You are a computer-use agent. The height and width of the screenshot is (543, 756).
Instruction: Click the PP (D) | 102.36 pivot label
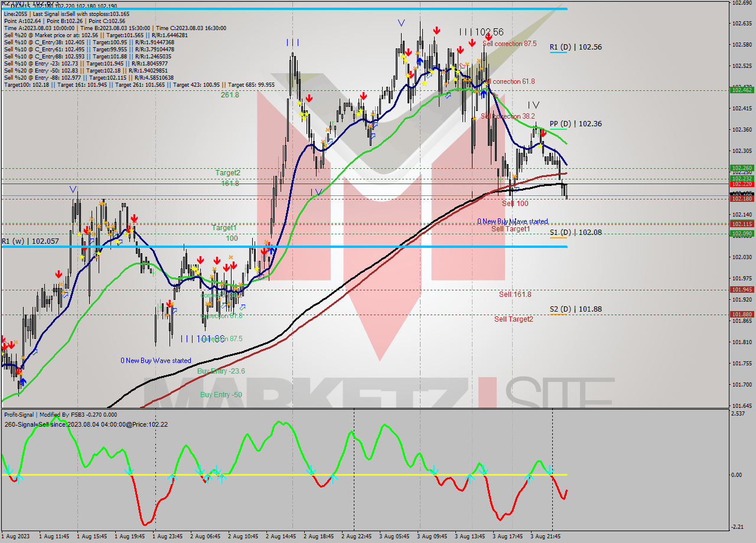[x=575, y=124]
